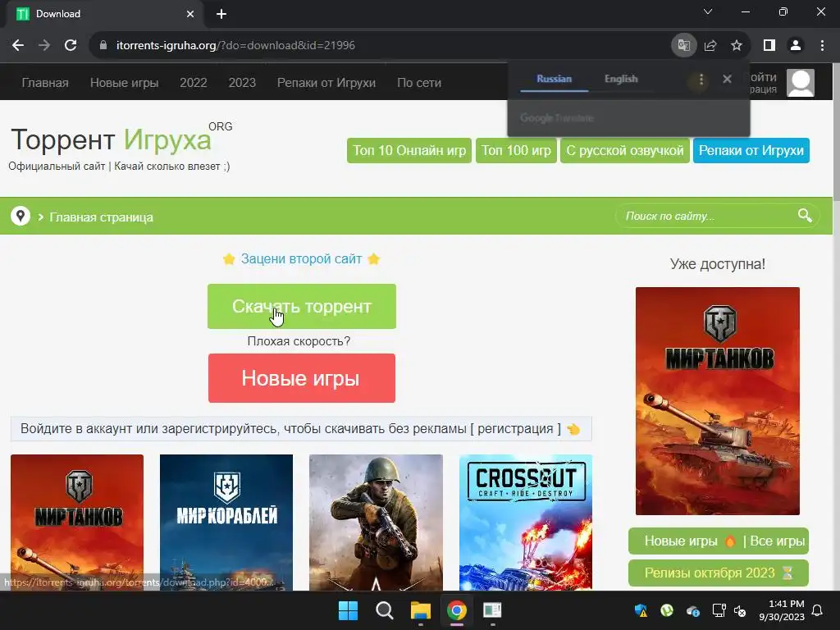Open the tab search chevron
The image size is (840, 630).
[708, 11]
